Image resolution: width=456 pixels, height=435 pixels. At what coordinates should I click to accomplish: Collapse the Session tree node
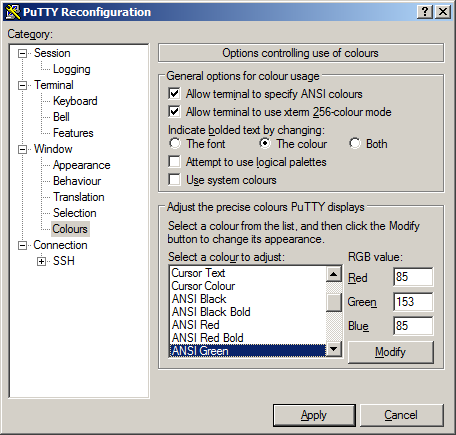pos(22,53)
